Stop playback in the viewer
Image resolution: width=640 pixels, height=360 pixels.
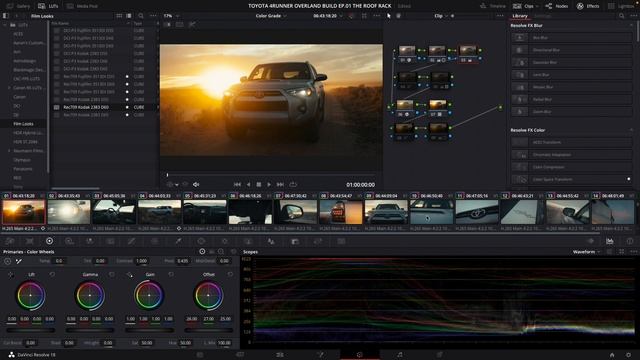coord(258,184)
